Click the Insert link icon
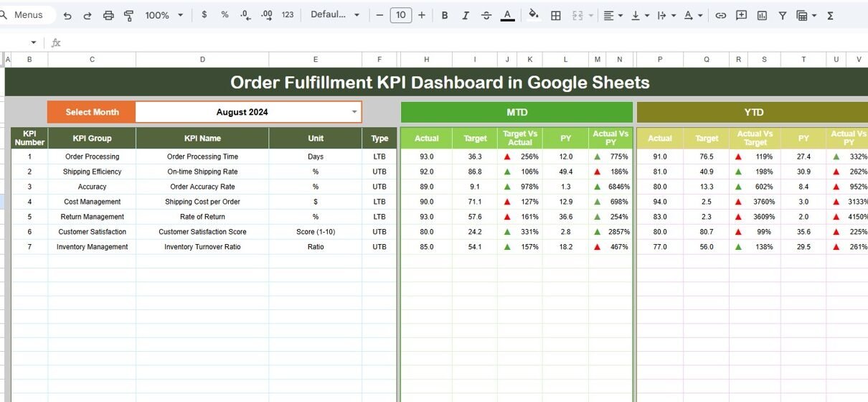The width and height of the screenshot is (868, 402). pos(721,15)
